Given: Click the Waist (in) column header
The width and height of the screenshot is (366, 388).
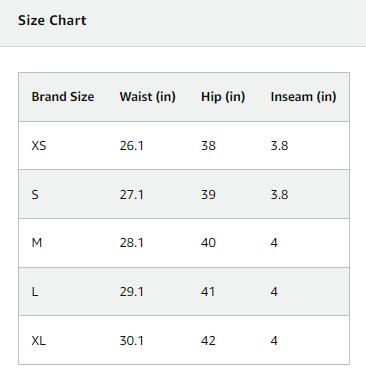Looking at the screenshot, I should tap(148, 97).
